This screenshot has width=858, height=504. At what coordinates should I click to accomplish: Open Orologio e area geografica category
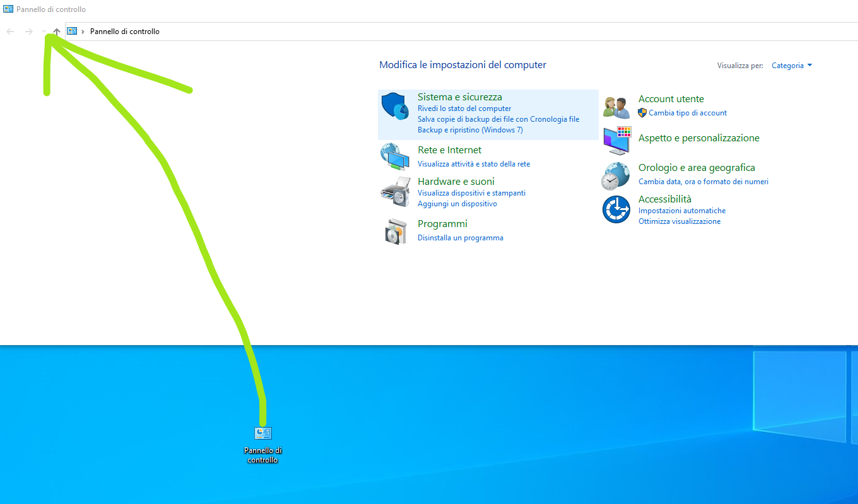696,168
